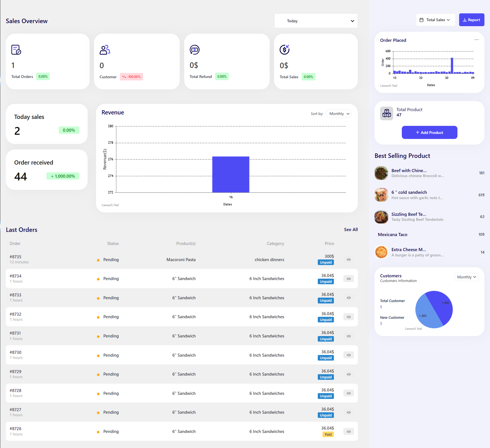The height and width of the screenshot is (448, 490).
Task: Change Revenue sorting with Monthly dropdown
Action: pos(338,114)
